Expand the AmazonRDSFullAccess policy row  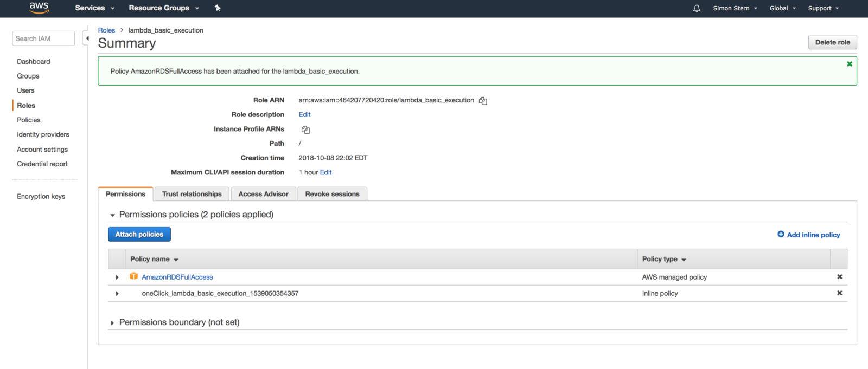coord(117,277)
